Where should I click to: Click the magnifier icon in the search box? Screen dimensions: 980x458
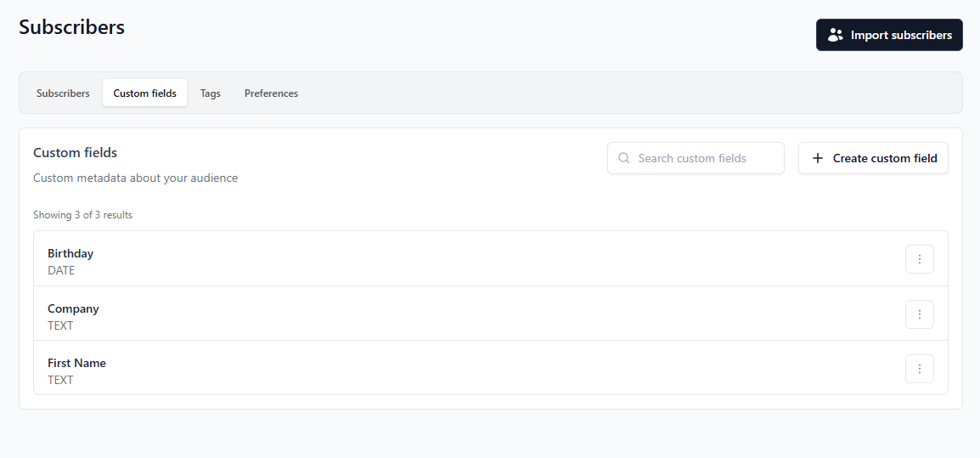(x=624, y=158)
